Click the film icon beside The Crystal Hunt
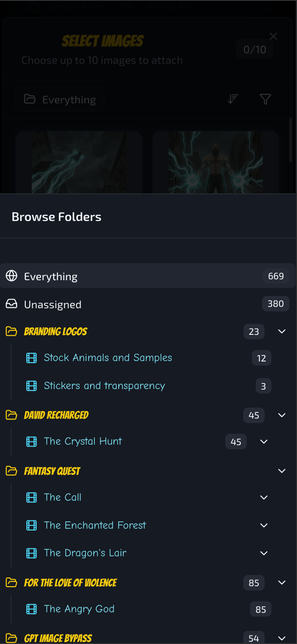The image size is (297, 644). [31, 441]
